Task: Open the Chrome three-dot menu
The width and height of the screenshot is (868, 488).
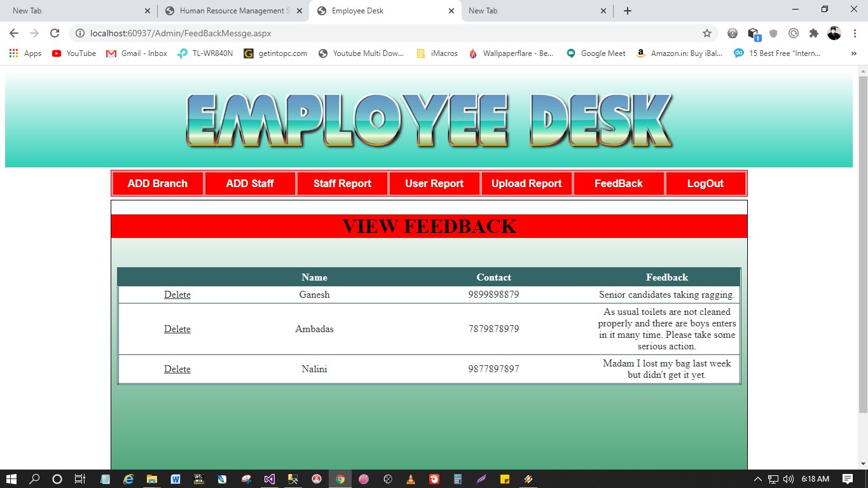Action: point(855,33)
